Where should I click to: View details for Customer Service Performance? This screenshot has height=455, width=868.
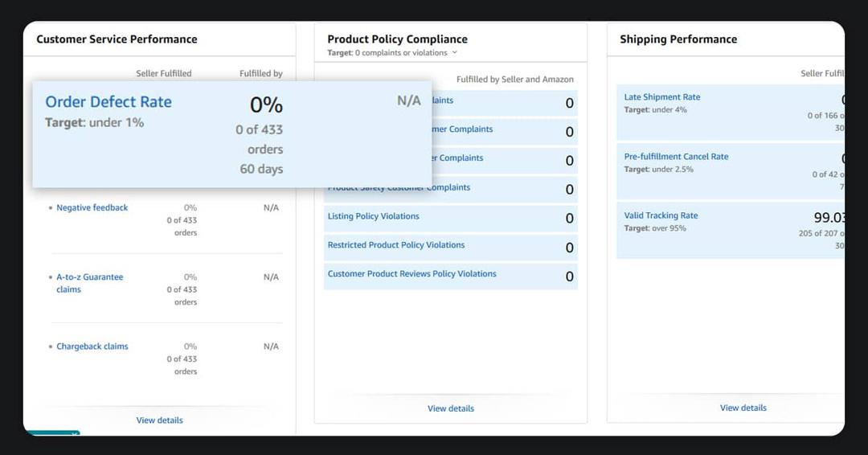click(159, 420)
